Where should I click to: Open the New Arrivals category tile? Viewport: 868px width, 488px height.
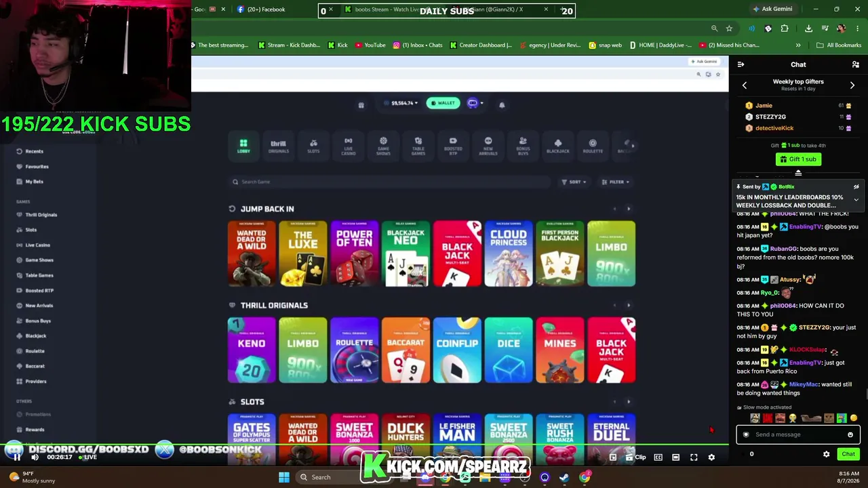pos(488,146)
